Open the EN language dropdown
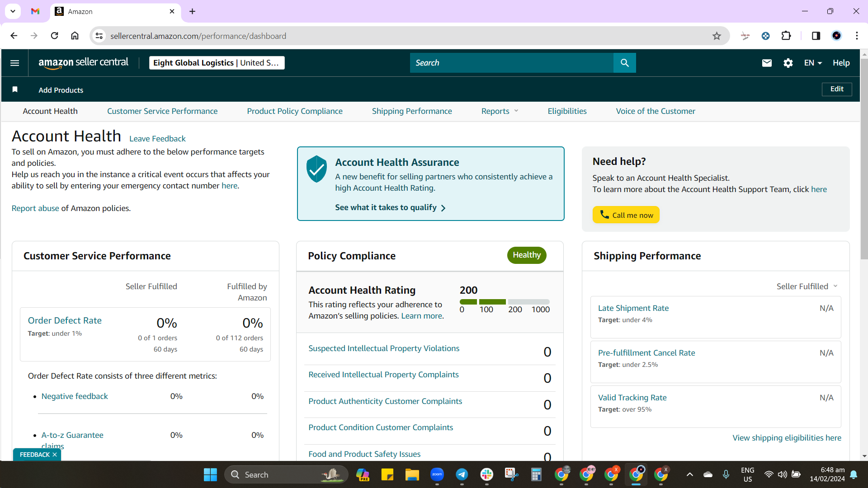The image size is (868, 488). click(813, 63)
